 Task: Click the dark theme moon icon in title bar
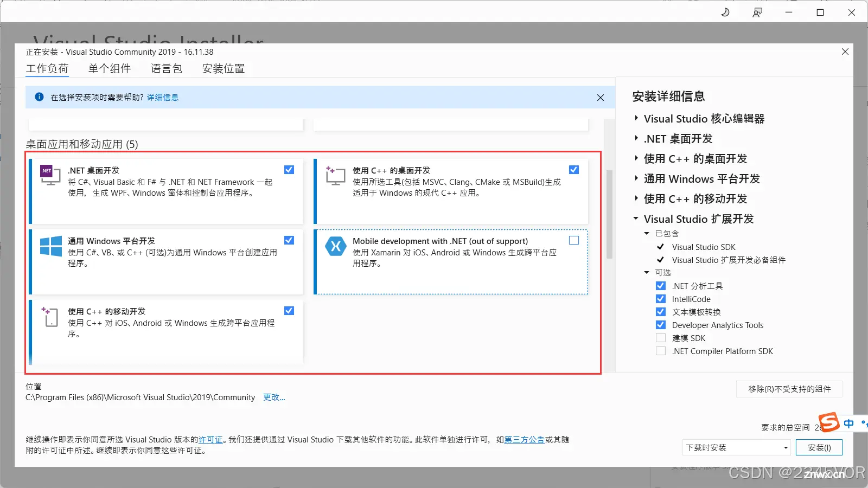(725, 12)
